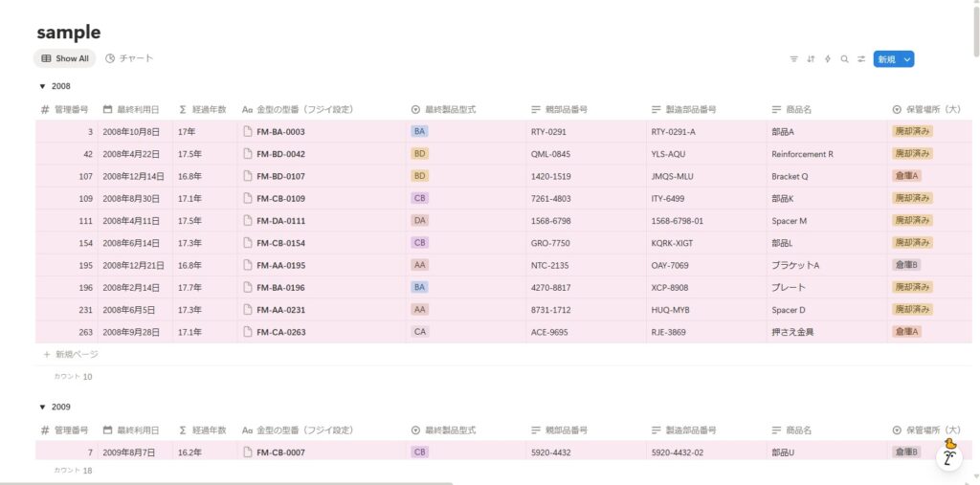Select 倉庫A tag in Bracket Q row

pyautogui.click(x=906, y=176)
